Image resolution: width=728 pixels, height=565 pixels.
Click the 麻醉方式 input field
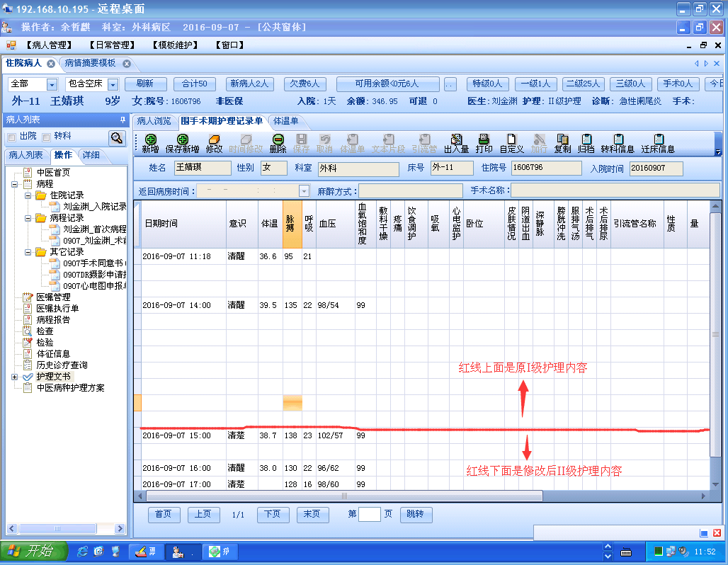pos(411,190)
